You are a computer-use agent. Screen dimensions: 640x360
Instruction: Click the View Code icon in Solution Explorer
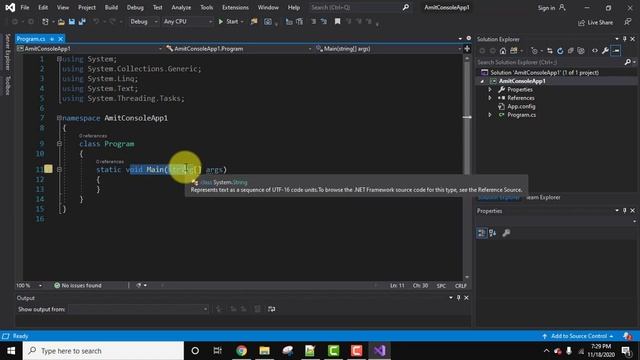(595, 51)
